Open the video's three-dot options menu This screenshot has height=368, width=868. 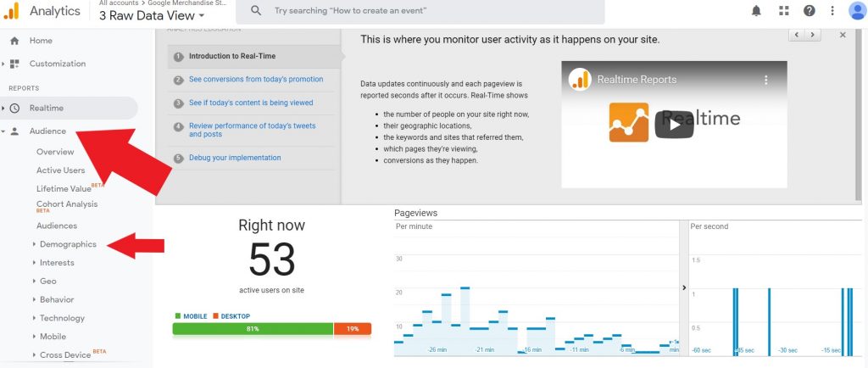point(766,80)
